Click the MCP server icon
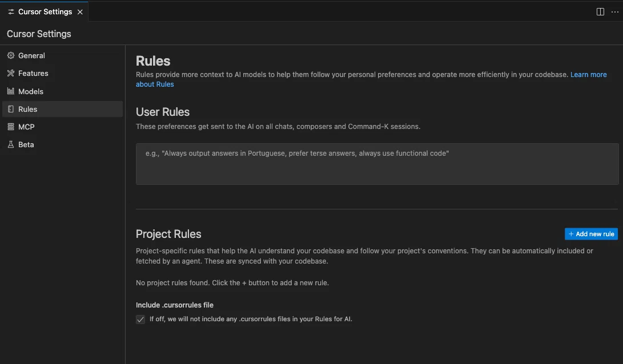The width and height of the screenshot is (623, 364). tap(11, 127)
